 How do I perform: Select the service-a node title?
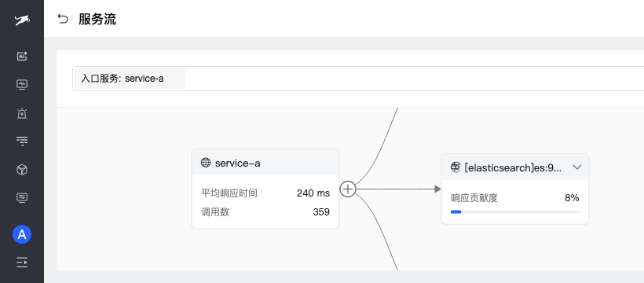point(237,164)
